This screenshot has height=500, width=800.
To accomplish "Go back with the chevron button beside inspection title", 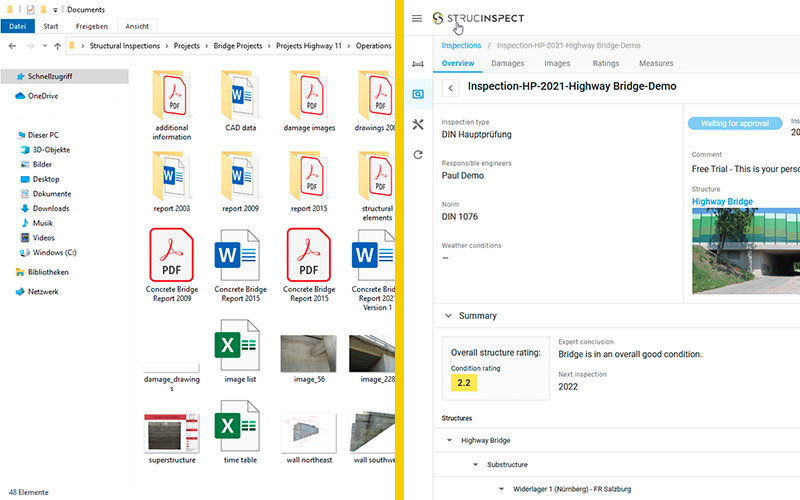I will point(451,88).
